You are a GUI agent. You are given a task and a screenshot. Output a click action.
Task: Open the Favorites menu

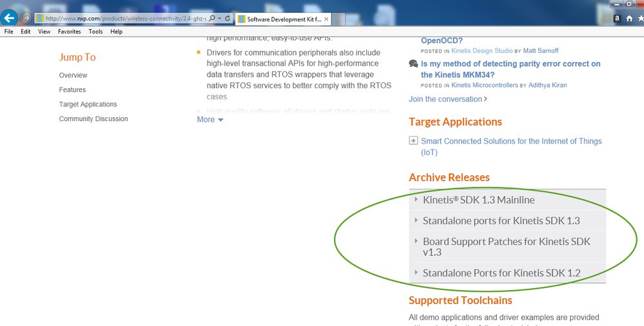(70, 31)
